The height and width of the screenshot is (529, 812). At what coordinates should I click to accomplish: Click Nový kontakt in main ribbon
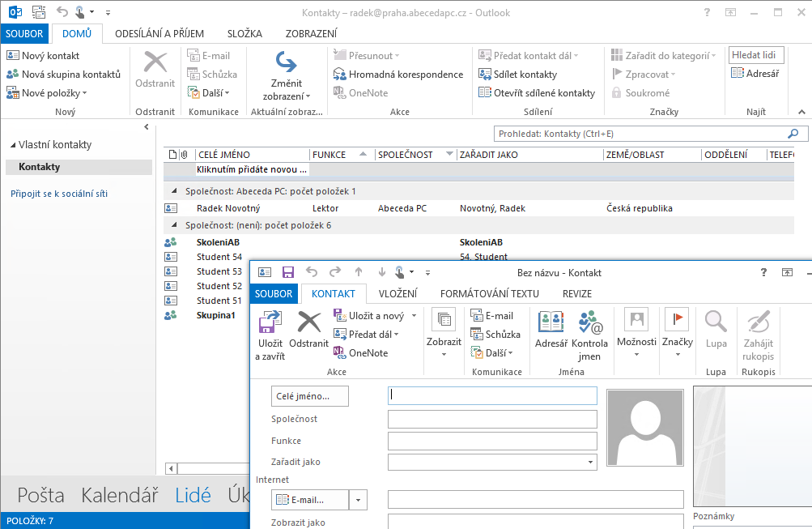[43, 55]
